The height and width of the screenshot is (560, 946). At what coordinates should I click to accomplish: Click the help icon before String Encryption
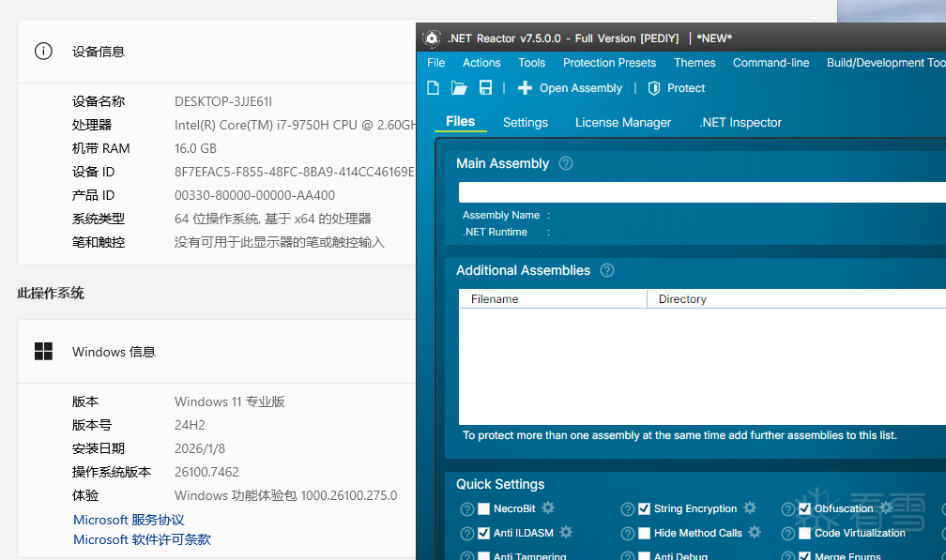628,509
